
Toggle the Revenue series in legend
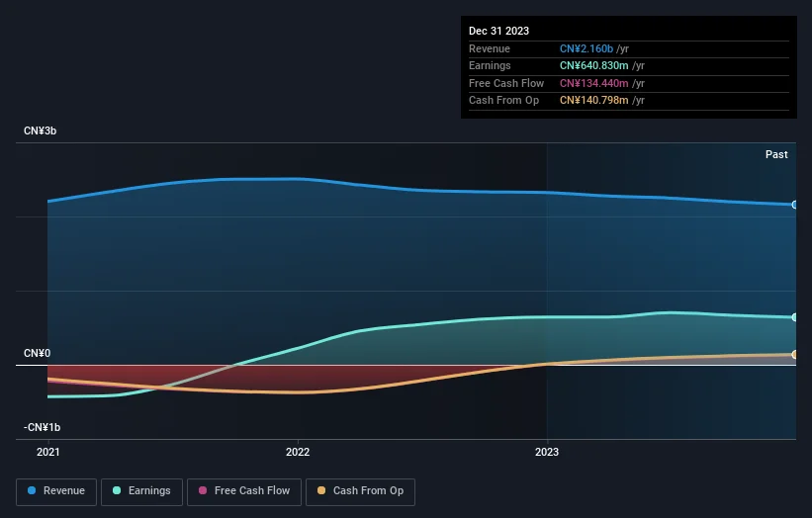coord(56,491)
